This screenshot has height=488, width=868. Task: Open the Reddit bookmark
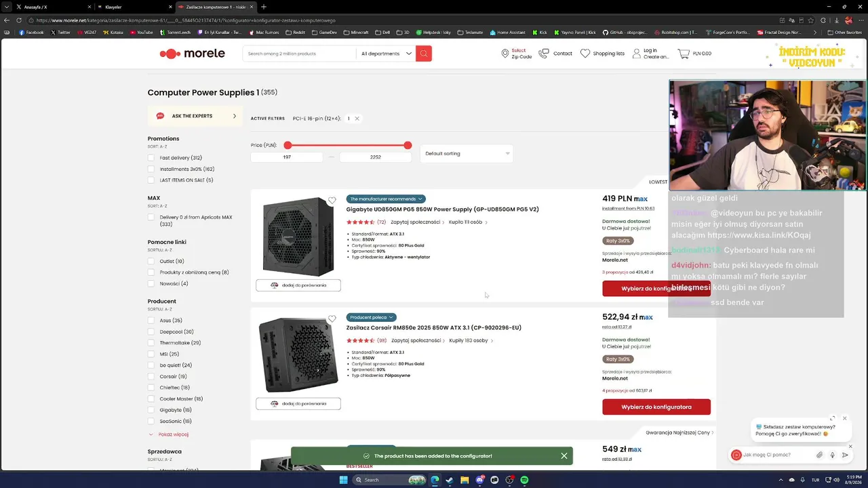(296, 32)
